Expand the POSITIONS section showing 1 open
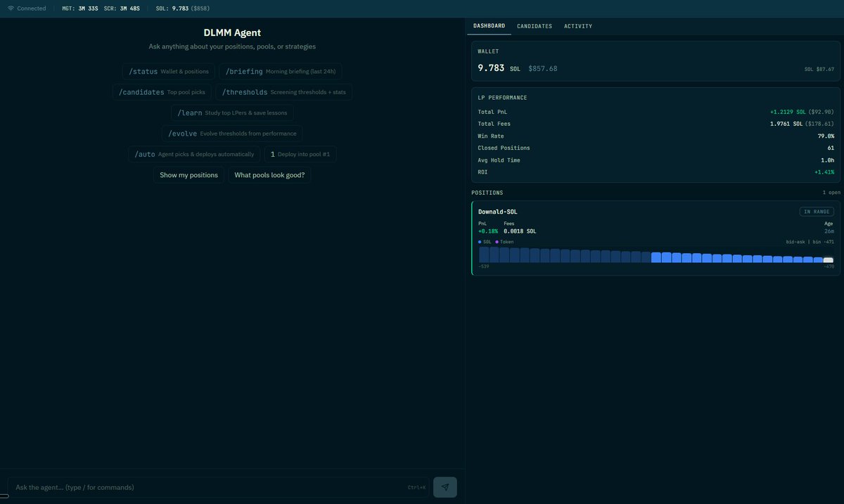 click(487, 192)
